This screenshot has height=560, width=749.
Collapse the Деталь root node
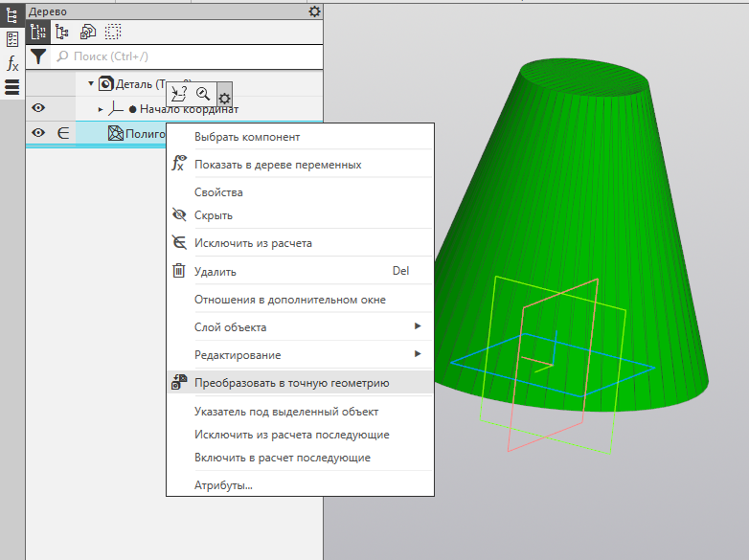pos(91,83)
